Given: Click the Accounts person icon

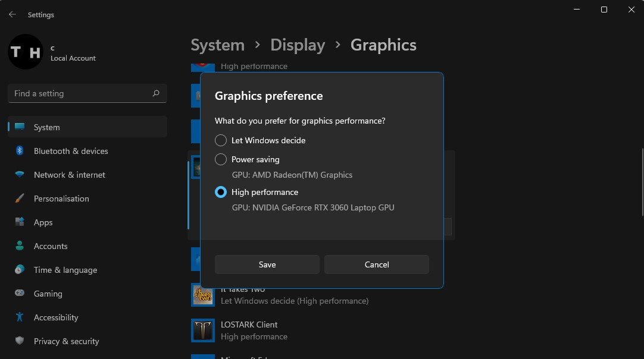Looking at the screenshot, I should [x=20, y=246].
